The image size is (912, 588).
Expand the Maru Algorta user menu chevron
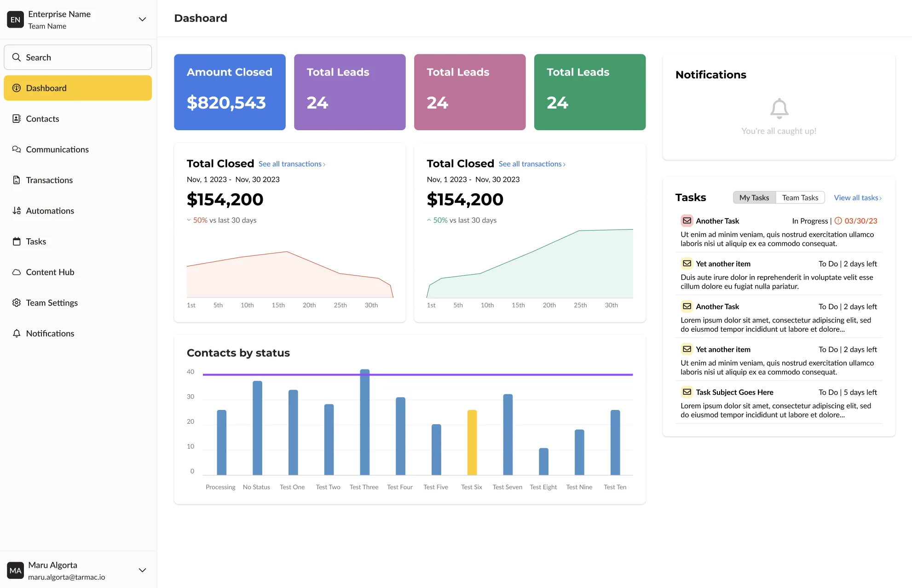(x=142, y=570)
